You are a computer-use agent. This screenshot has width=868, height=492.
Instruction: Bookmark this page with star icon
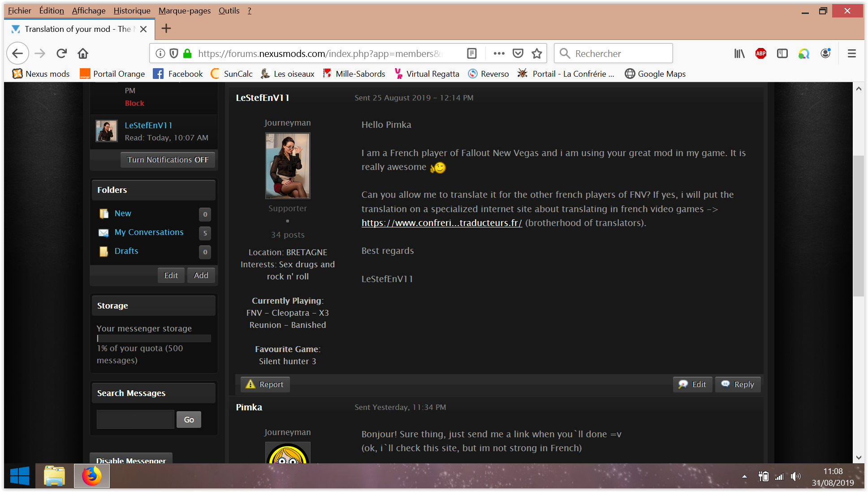click(x=537, y=54)
